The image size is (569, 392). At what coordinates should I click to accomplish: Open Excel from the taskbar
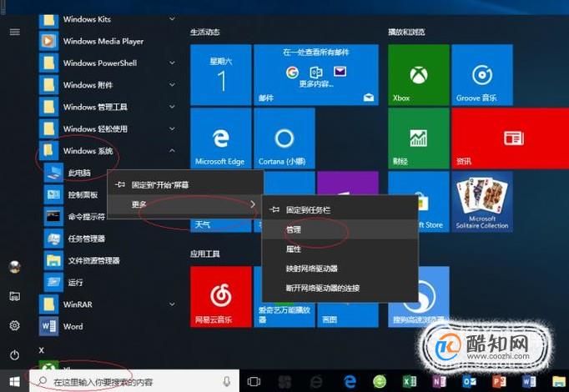pos(410,381)
